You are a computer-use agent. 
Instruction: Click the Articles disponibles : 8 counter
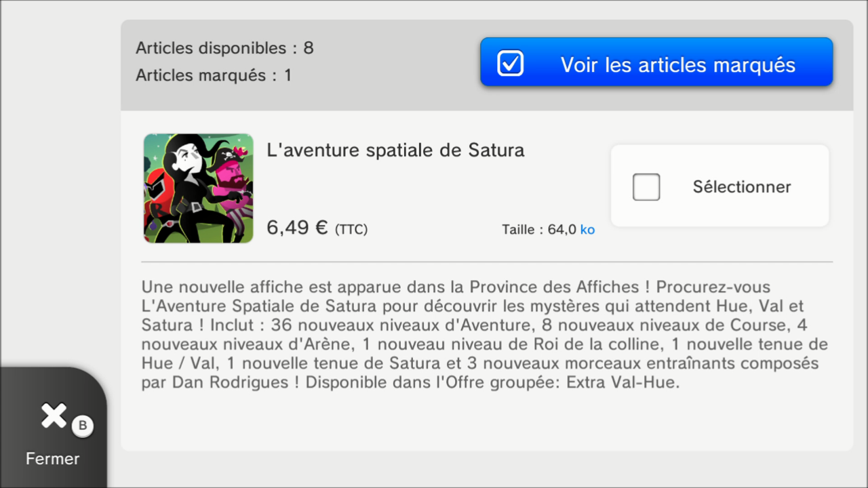point(224,48)
